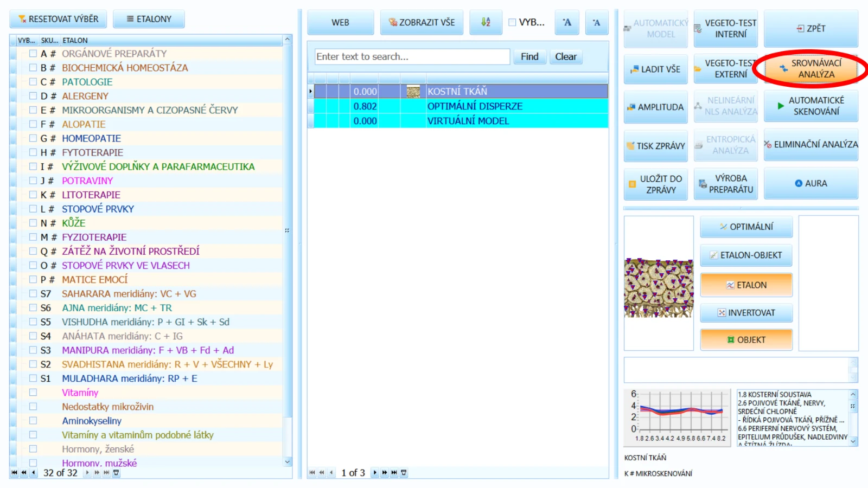The width and height of the screenshot is (868, 488).
Task: Check the Homeopatie checkbox
Action: pyautogui.click(x=33, y=138)
